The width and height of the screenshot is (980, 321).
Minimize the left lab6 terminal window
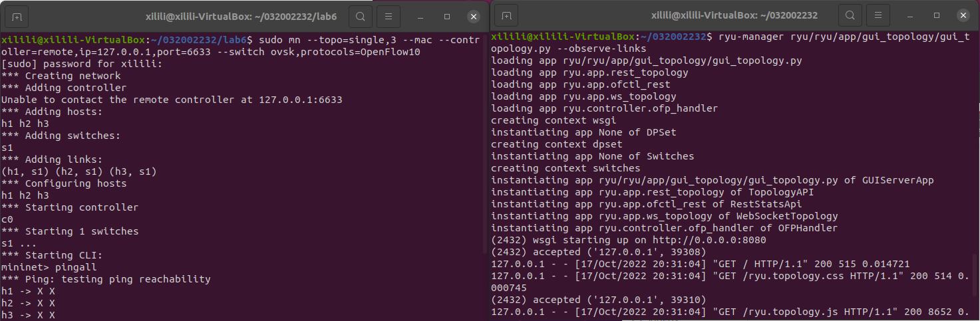coord(421,16)
